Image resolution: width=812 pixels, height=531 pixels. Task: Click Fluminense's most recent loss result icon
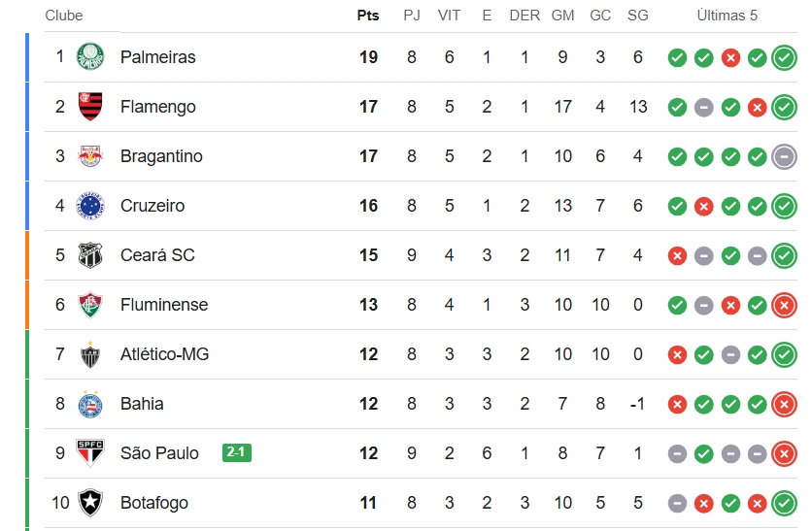[784, 306]
